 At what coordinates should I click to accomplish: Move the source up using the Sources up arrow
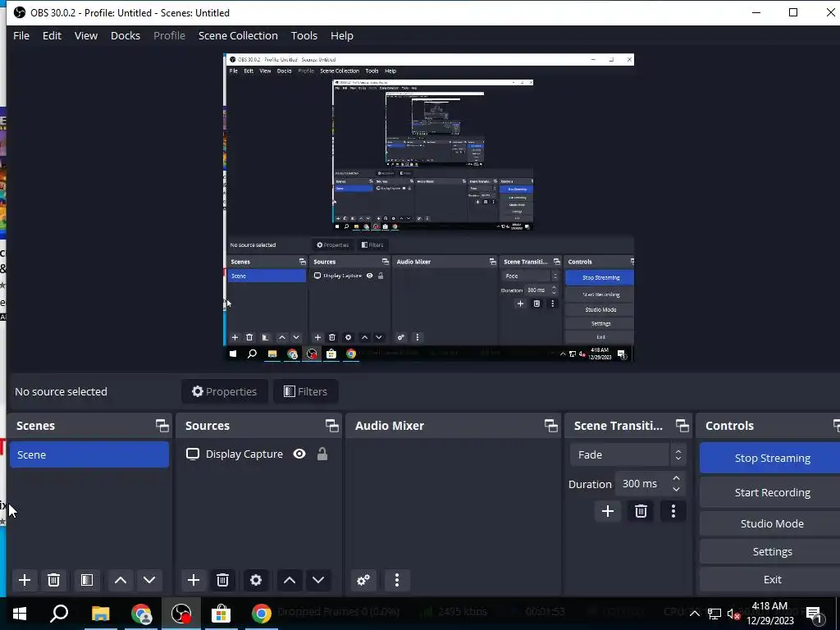click(290, 580)
